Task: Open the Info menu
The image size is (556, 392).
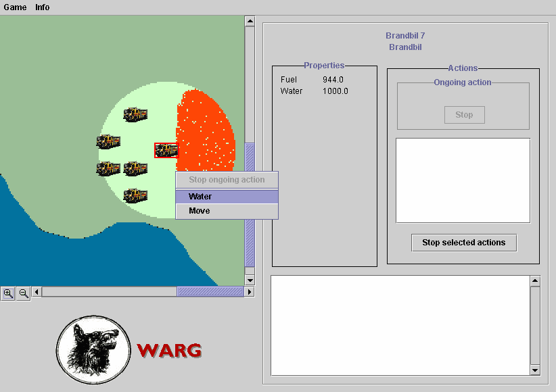Action: 43,7
